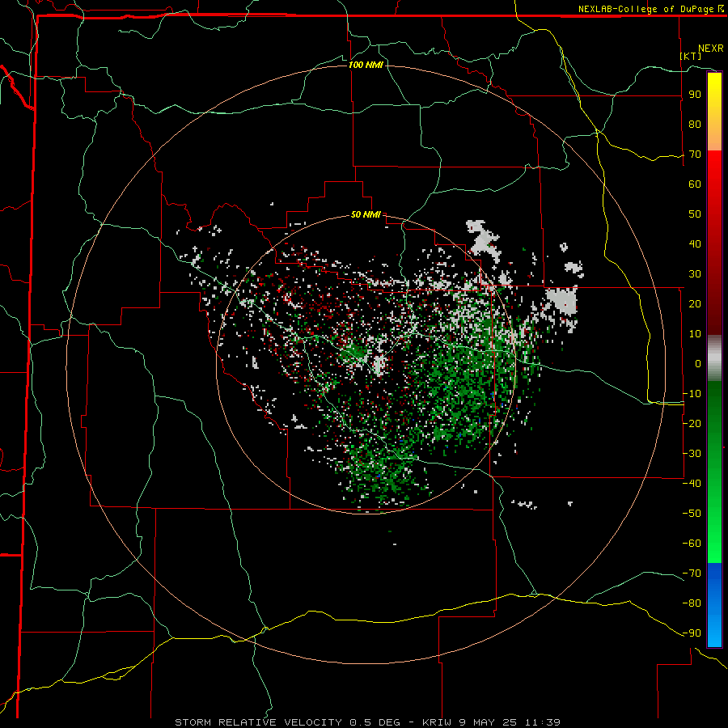Viewport: 728px width, 728px height.
Task: Click the -60 value on the velocity scale
Action: (x=692, y=544)
